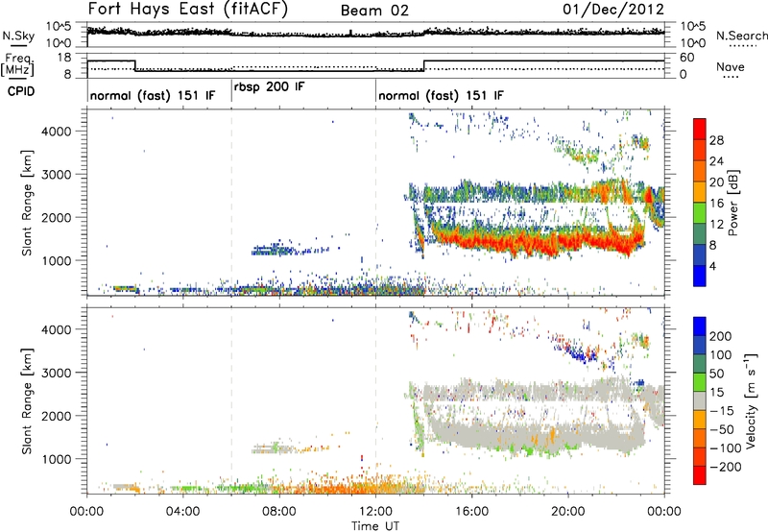Screen dimensions: 768x532
Task: Click the '200' tick on velocity colorbar
Action: pyautogui.click(x=721, y=336)
